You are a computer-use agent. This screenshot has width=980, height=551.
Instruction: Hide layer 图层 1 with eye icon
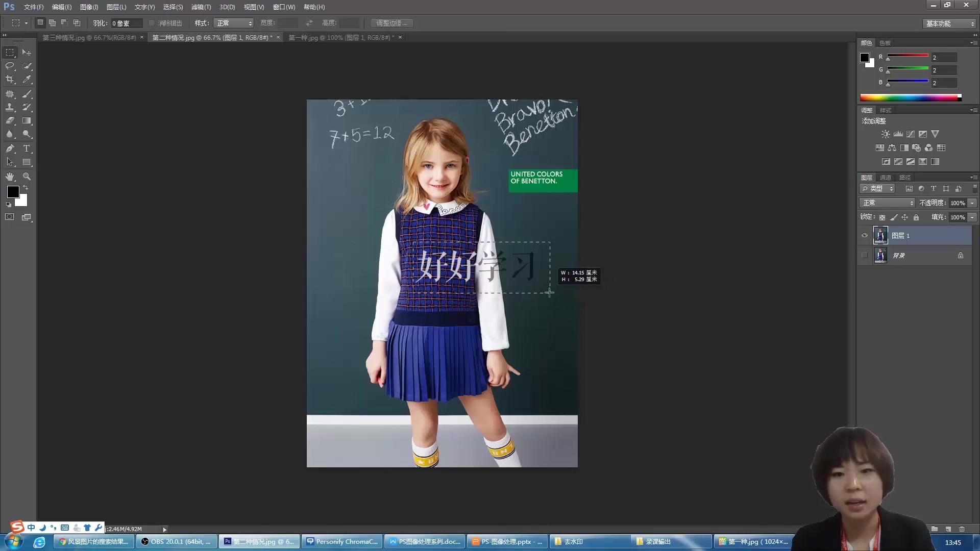(865, 236)
